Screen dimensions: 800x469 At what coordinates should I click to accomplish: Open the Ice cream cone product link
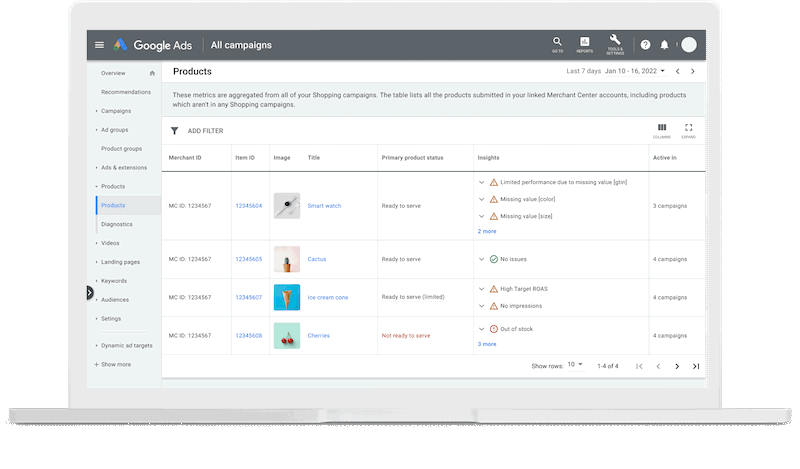click(328, 298)
